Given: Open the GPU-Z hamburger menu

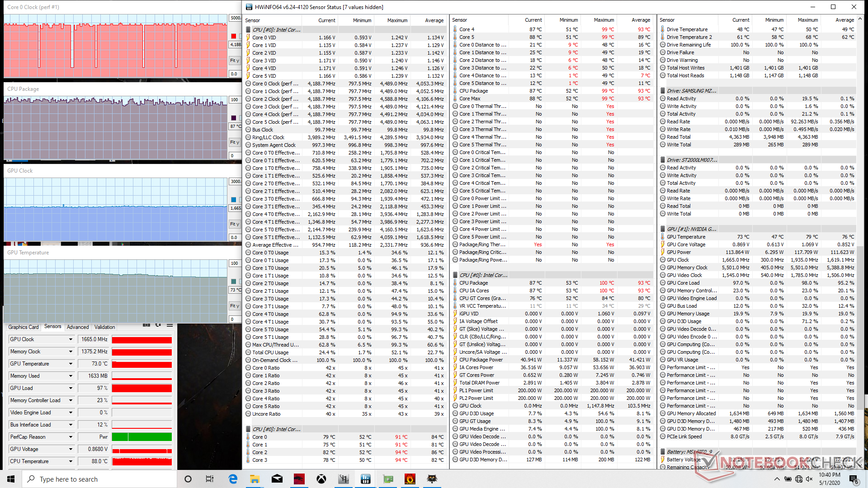Looking at the screenshot, I should pyautogui.click(x=170, y=325).
